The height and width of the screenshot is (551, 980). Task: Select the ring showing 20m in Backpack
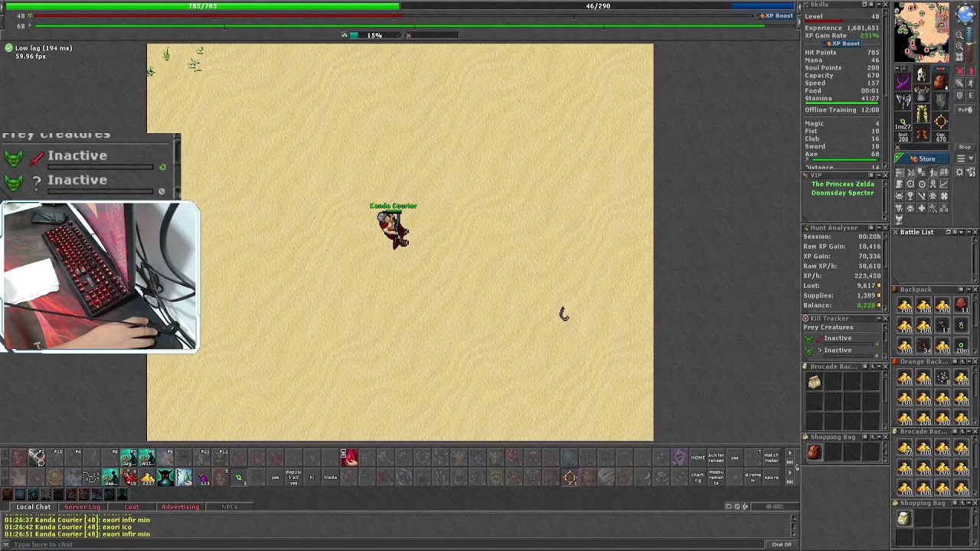tap(961, 346)
